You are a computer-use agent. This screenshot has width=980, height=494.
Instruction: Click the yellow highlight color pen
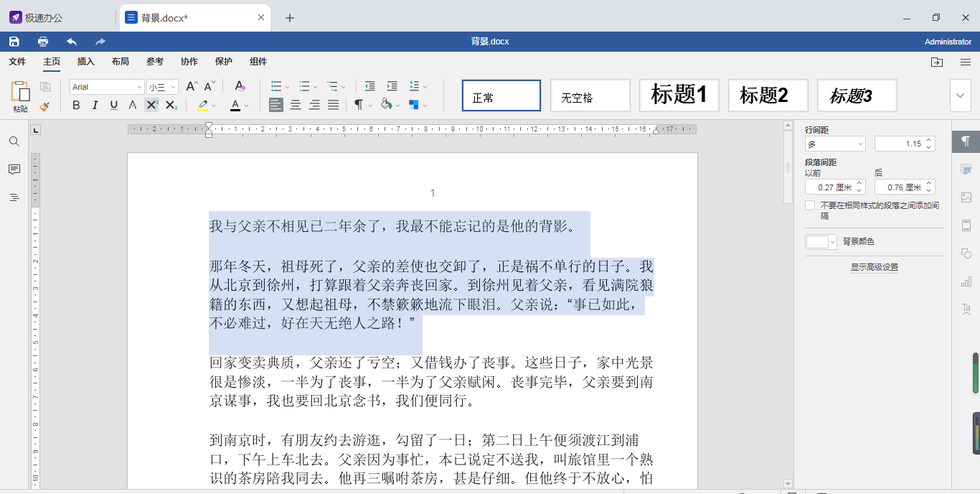(x=202, y=105)
